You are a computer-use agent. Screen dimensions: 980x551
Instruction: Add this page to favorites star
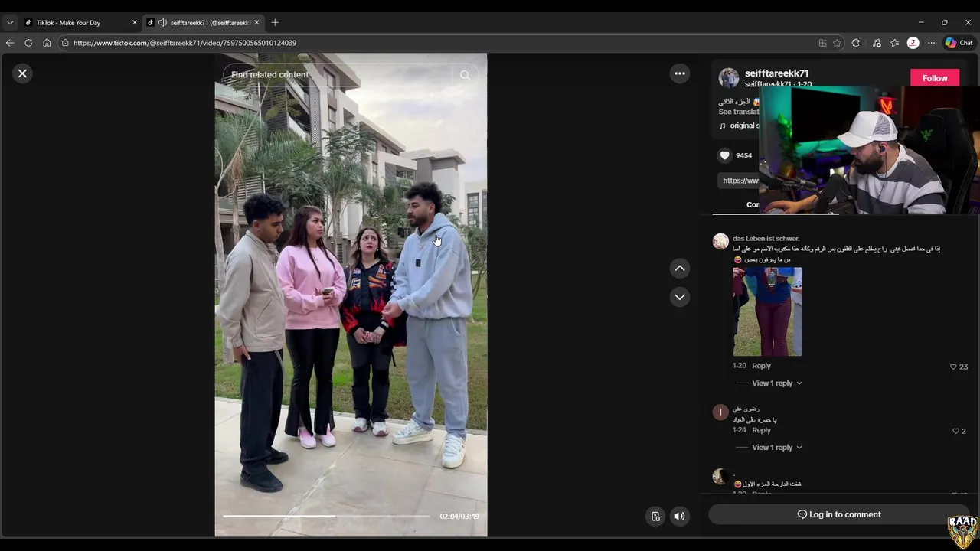[x=837, y=43]
